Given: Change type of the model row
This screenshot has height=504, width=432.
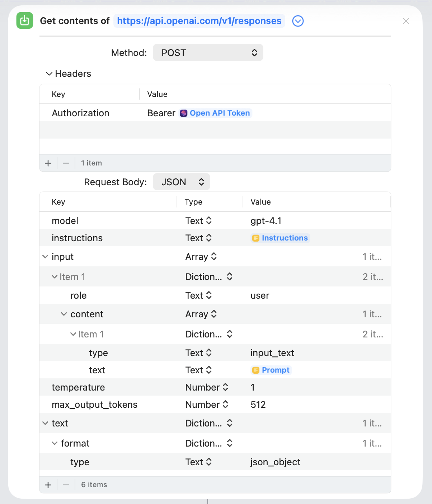Looking at the screenshot, I should coord(198,221).
